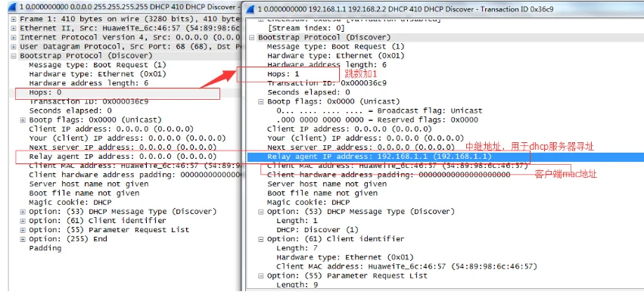
Task: Select 'Server host name not given' in left window
Action: click(x=89, y=184)
